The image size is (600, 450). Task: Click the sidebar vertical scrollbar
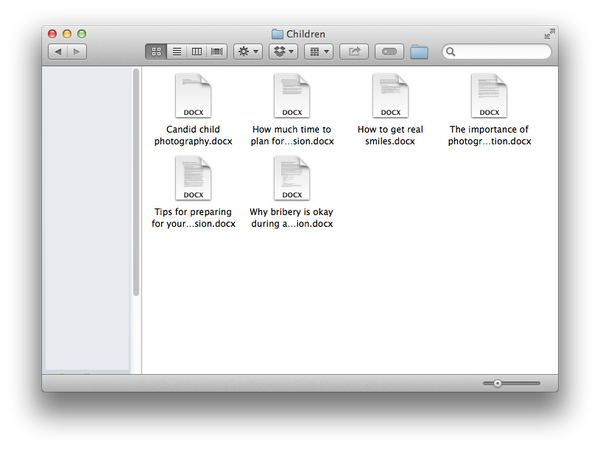136,180
